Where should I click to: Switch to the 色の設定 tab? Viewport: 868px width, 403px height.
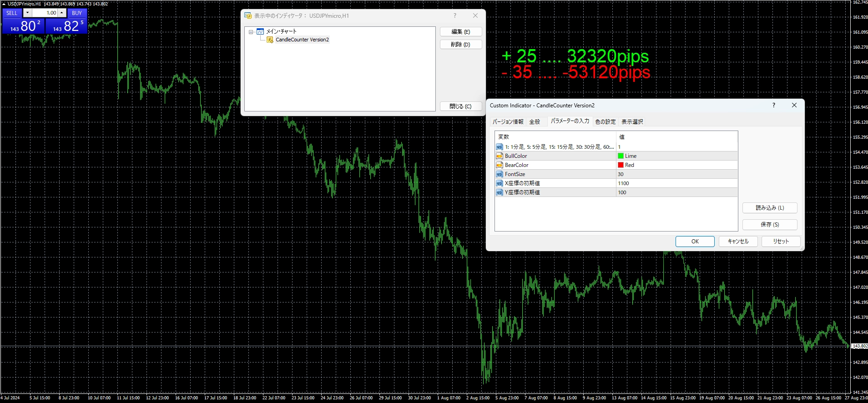(x=606, y=121)
